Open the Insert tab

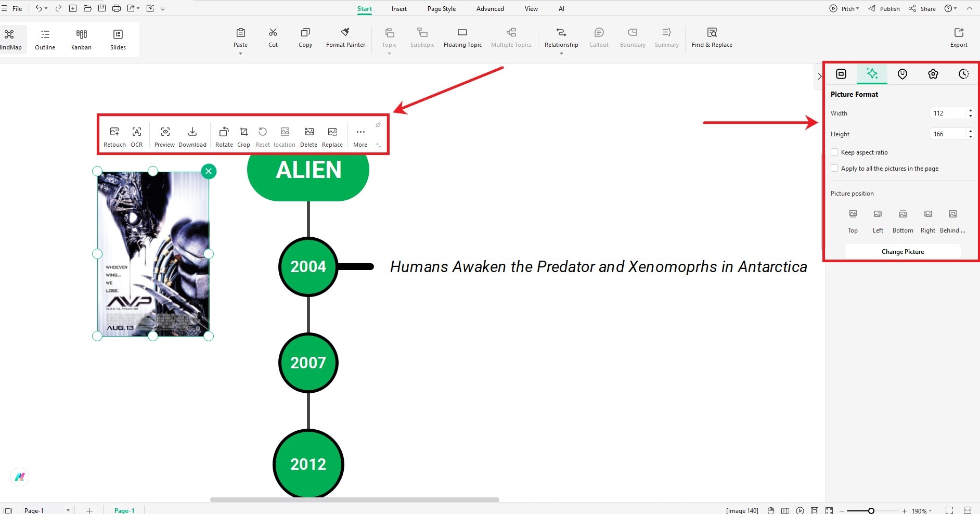click(x=399, y=8)
